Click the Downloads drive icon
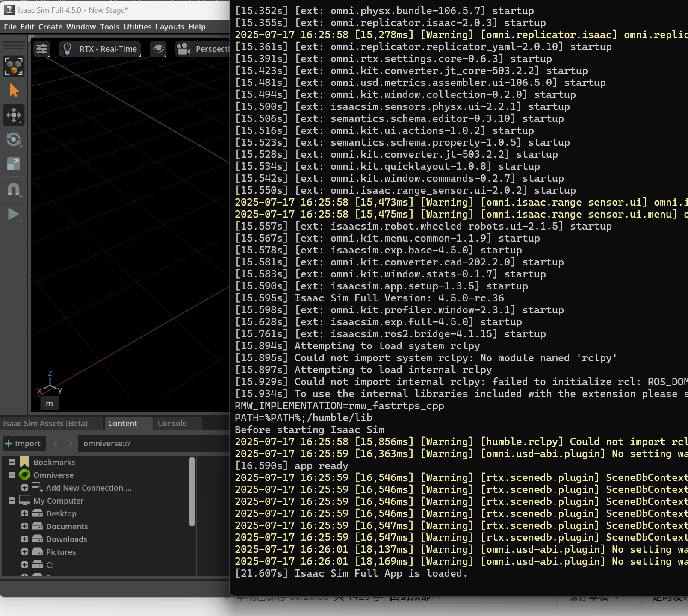Viewport: 688px width, 616px height. pyautogui.click(x=38, y=539)
